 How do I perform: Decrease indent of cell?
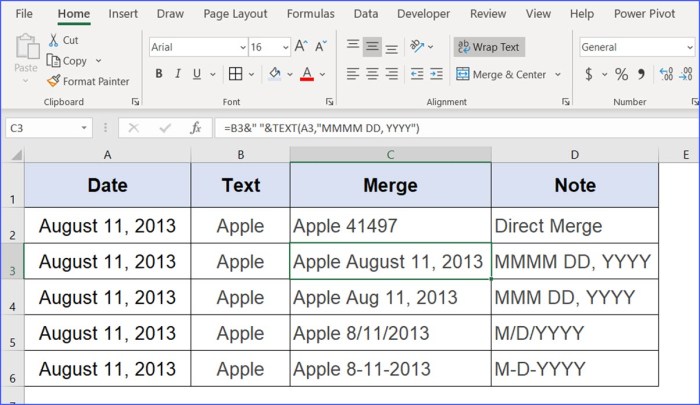(417, 74)
